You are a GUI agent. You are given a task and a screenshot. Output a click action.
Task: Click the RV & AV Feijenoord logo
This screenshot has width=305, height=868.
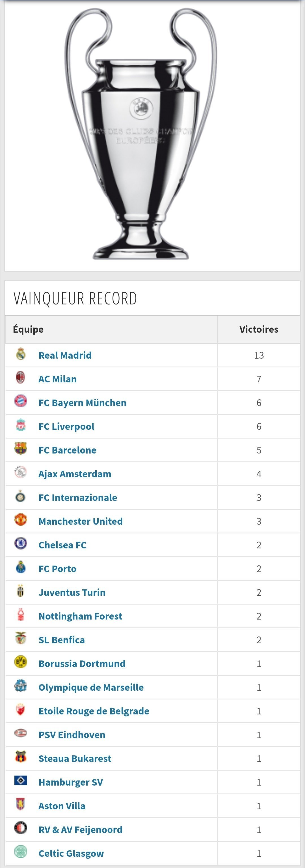coord(21,828)
